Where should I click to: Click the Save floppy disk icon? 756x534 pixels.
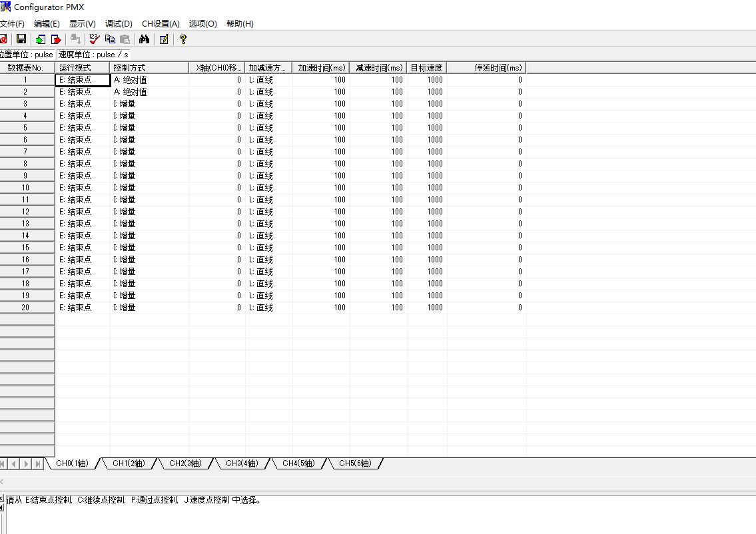click(21, 39)
